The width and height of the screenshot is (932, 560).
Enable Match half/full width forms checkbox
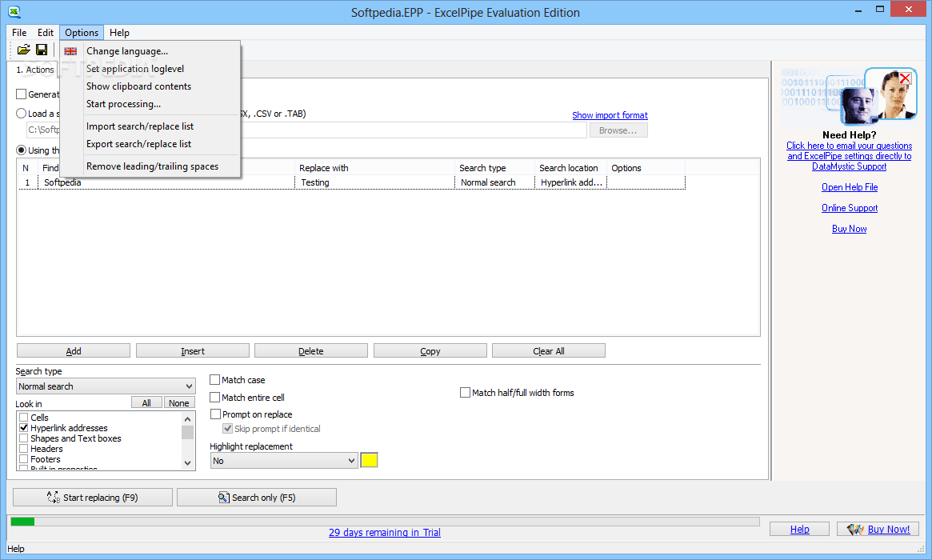(x=466, y=392)
